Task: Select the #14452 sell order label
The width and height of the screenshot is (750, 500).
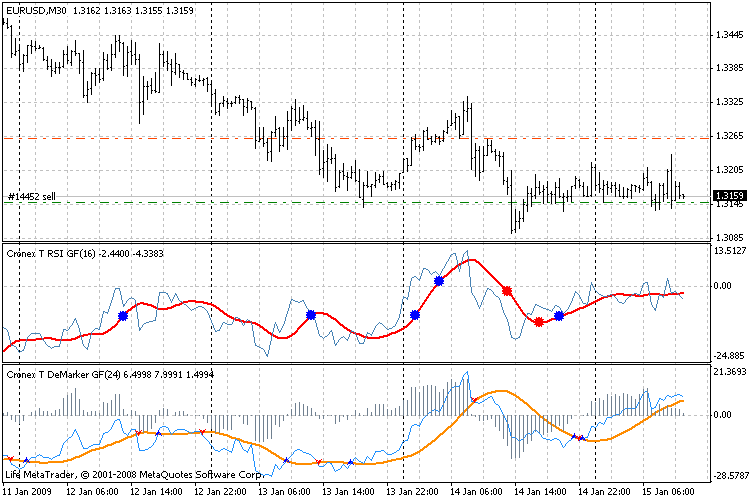Action: pos(32,196)
